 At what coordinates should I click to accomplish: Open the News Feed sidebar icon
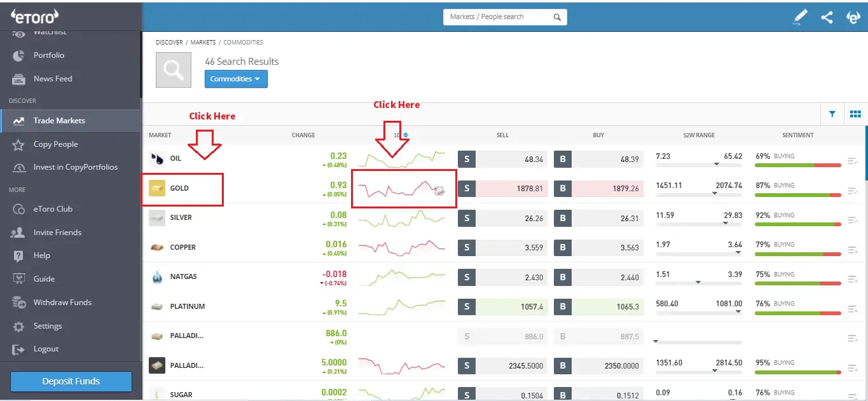tap(19, 79)
